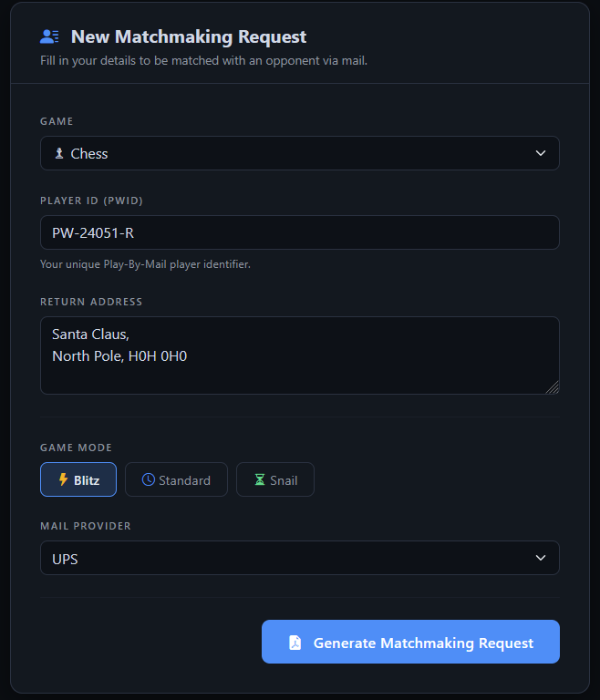The image size is (600, 700).
Task: Grab the Return Address resize handle
Action: [553, 387]
